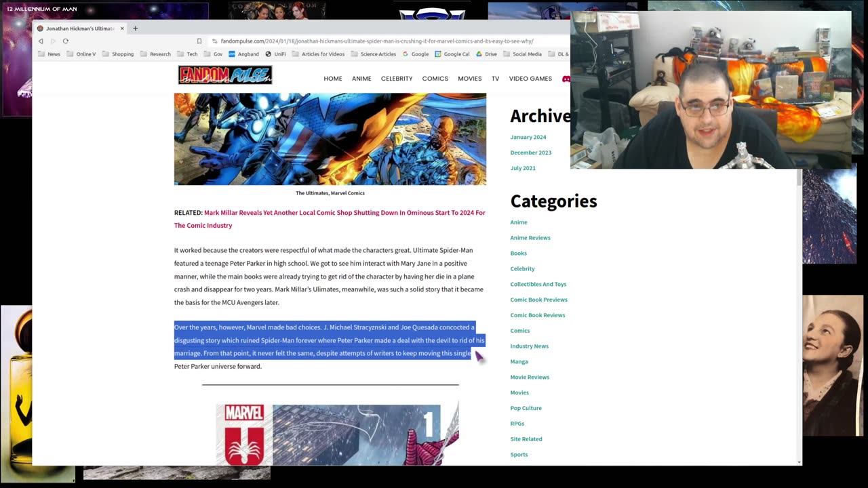Image resolution: width=868 pixels, height=488 pixels.
Task: Open the December 2023 archive link
Action: [531, 152]
